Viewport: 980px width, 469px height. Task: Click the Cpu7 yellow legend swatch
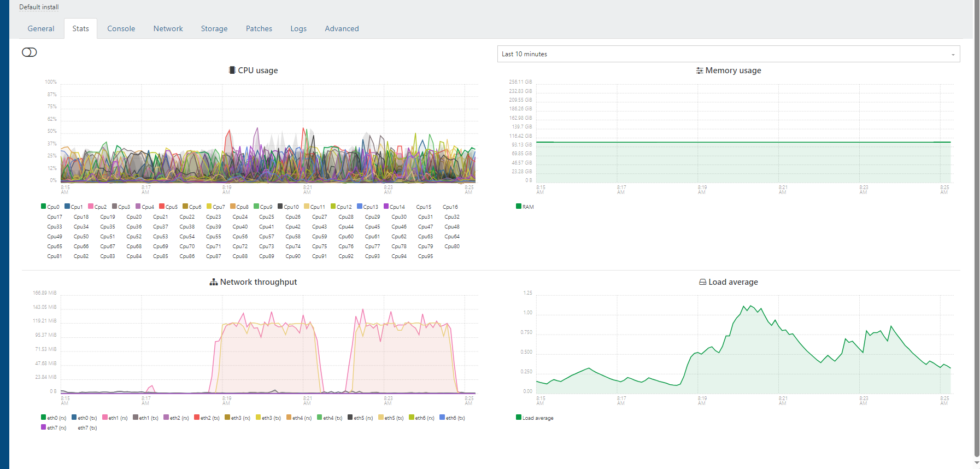209,206
